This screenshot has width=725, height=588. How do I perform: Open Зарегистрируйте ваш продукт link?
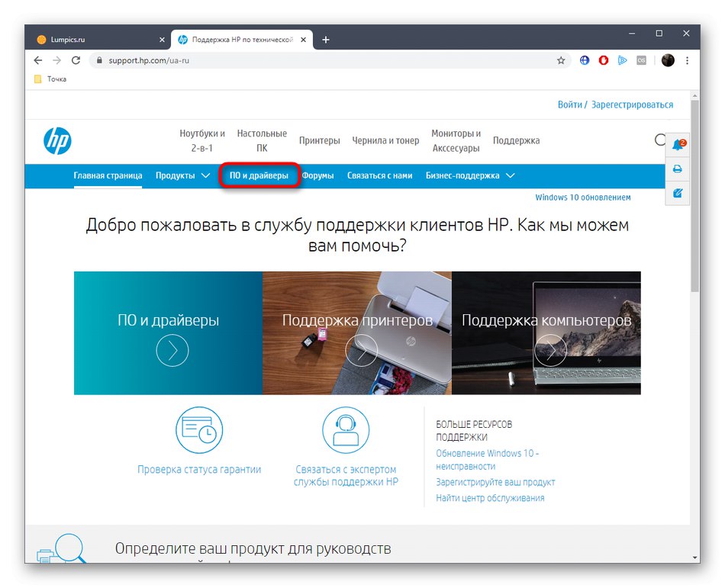[495, 482]
